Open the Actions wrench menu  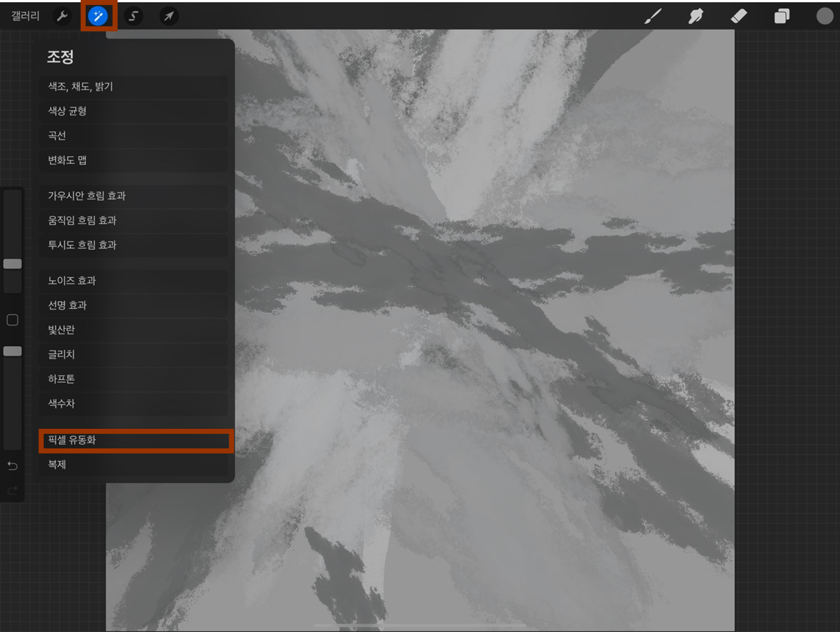[x=62, y=16]
